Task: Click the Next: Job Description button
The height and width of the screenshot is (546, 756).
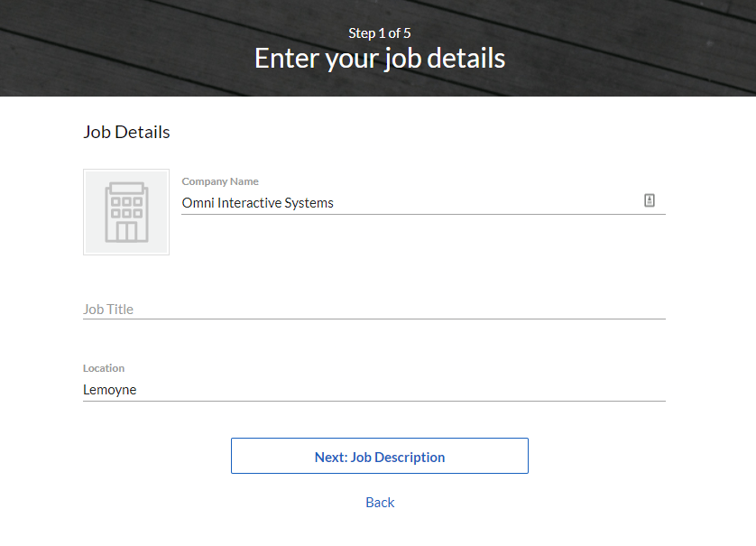Action: (379, 456)
